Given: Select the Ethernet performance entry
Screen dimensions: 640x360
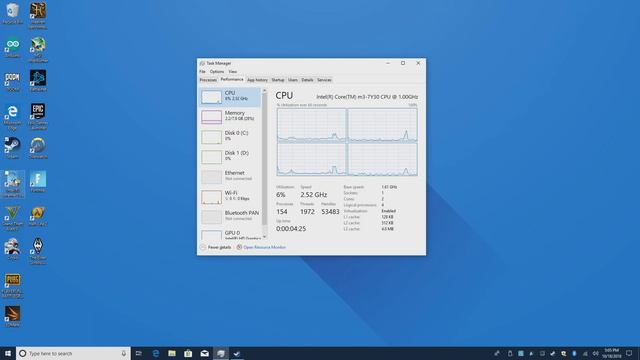Looking at the screenshot, I should pyautogui.click(x=230, y=177).
